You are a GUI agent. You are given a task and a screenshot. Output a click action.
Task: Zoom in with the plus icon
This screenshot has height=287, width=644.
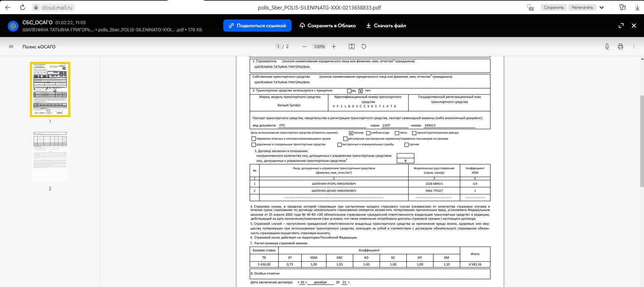point(334,47)
